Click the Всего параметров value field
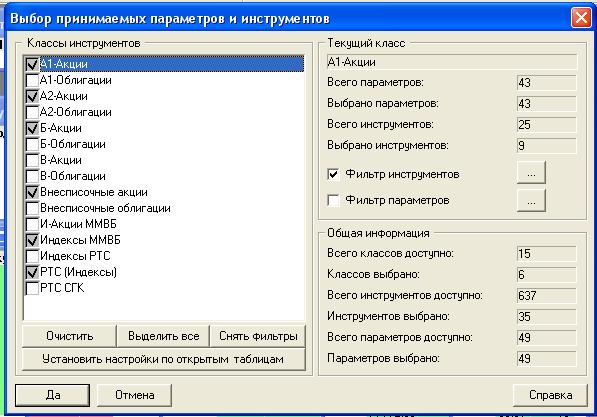This screenshot has width=597, height=417. (x=546, y=83)
